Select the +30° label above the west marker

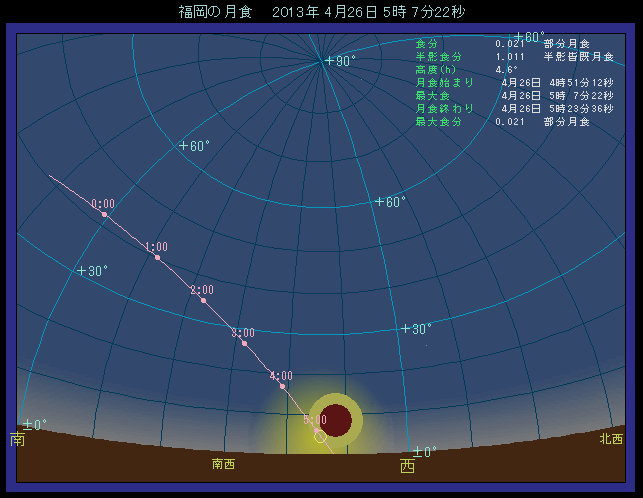click(416, 328)
